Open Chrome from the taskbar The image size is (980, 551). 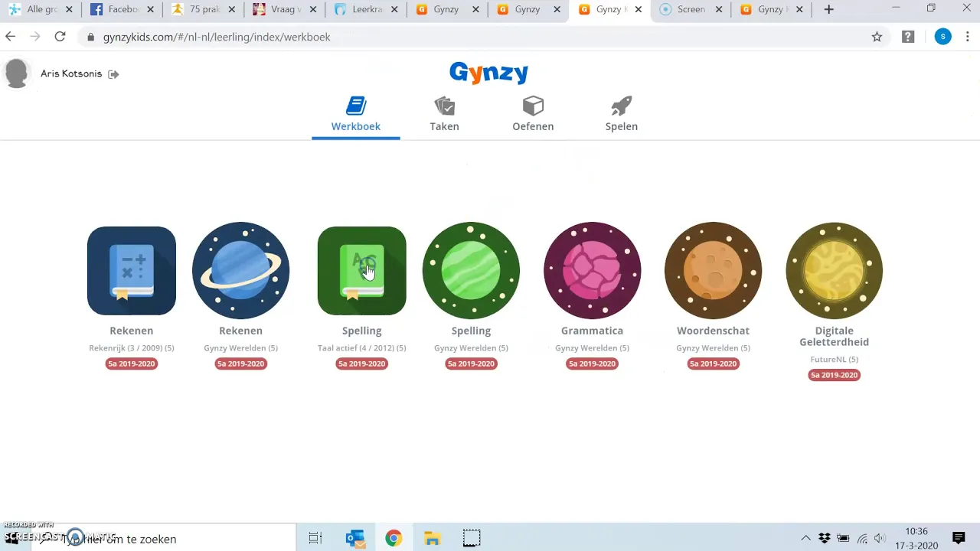pos(394,538)
